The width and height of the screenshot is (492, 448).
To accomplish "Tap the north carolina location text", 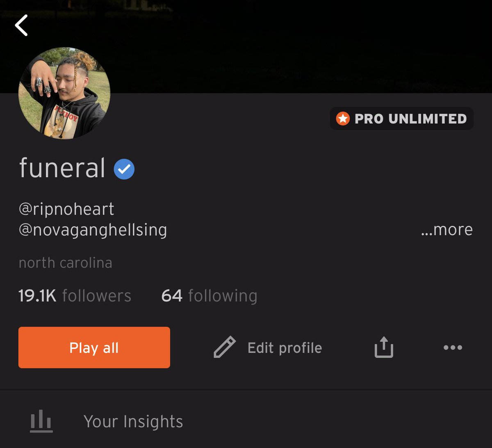I will (x=66, y=263).
